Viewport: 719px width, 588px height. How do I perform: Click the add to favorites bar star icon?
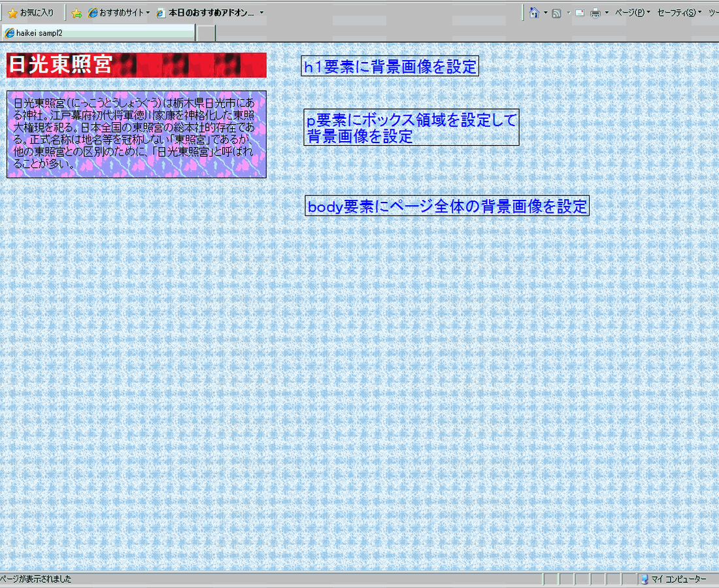click(x=76, y=13)
